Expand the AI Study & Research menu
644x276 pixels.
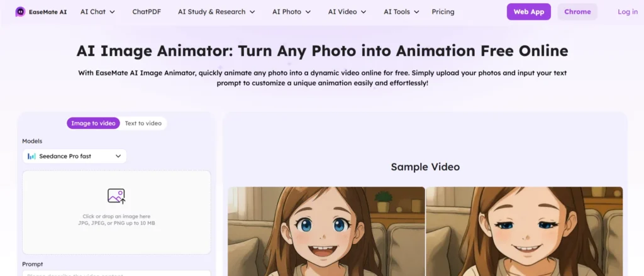(216, 12)
